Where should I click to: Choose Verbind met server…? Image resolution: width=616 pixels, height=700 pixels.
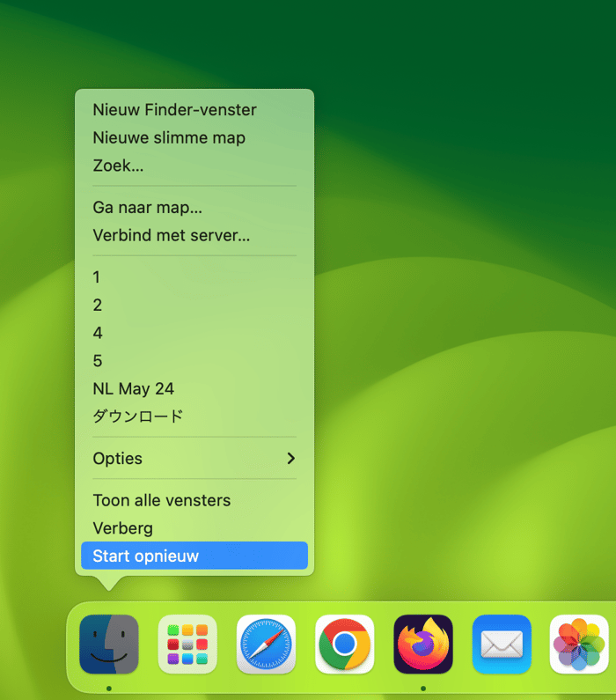pos(194,235)
